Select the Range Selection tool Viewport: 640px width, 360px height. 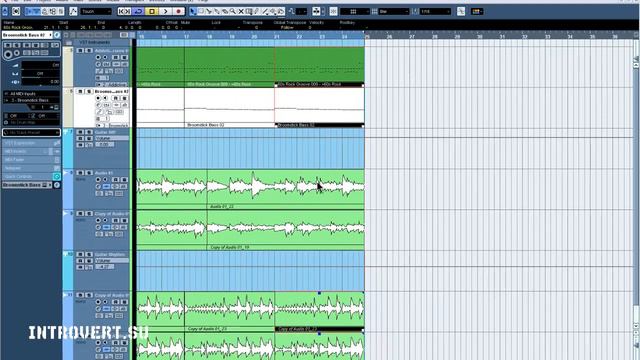[201, 11]
